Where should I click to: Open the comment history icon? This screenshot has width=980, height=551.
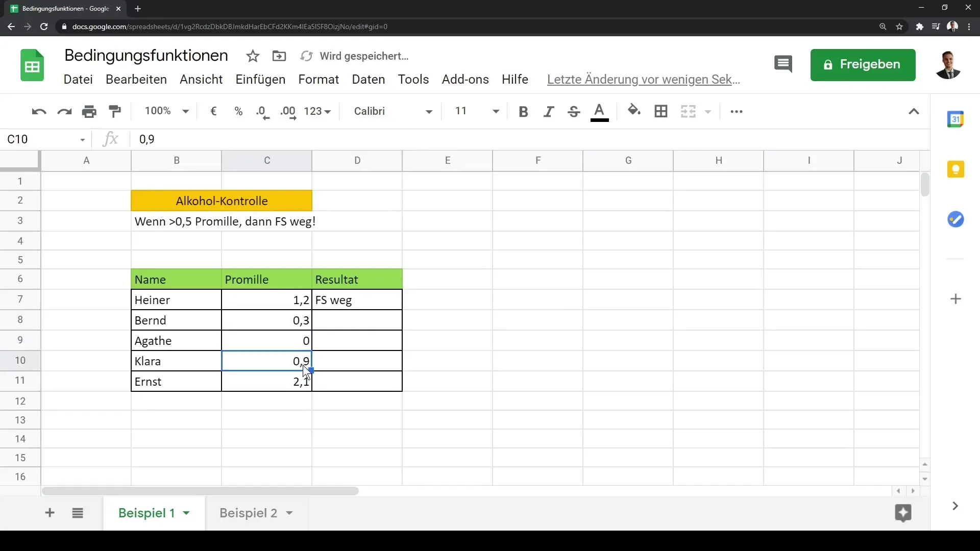point(783,65)
